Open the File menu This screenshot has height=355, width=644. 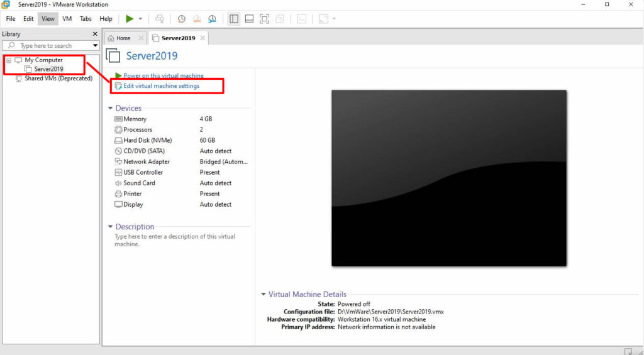coord(11,19)
